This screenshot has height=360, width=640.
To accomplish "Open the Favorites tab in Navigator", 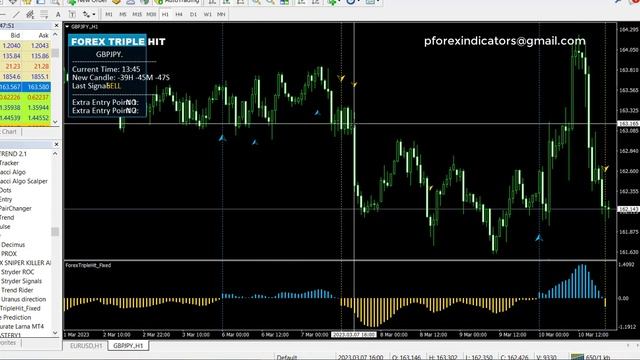I will point(8,343).
